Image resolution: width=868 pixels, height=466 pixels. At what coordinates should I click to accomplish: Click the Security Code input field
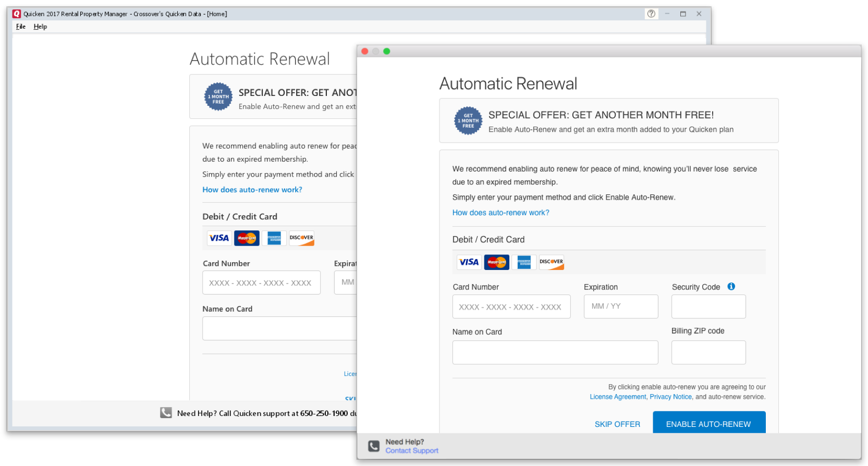[x=708, y=307]
